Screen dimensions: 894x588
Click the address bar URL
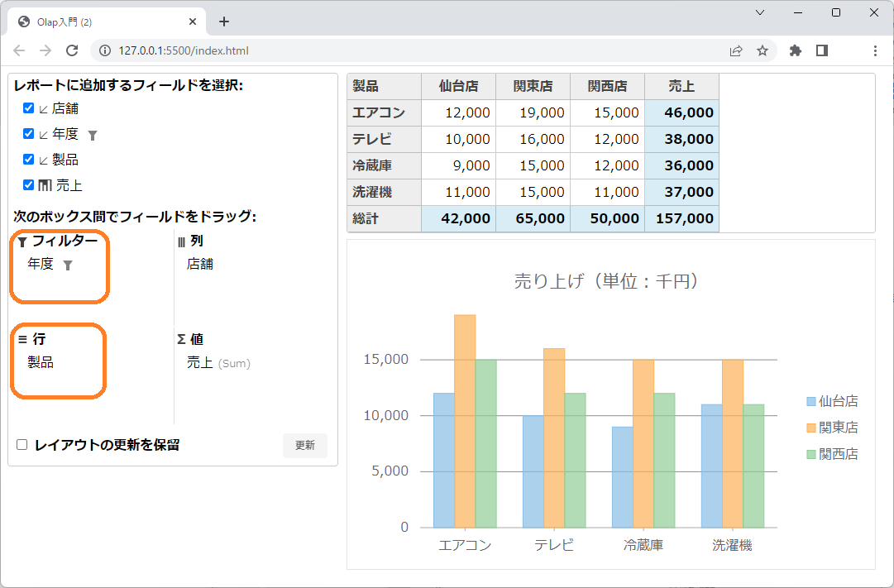click(x=184, y=50)
